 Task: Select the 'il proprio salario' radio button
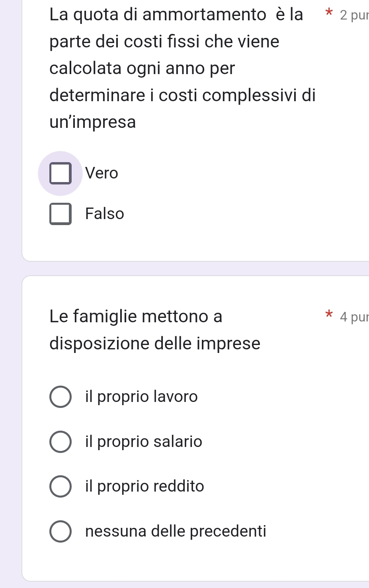(61, 442)
